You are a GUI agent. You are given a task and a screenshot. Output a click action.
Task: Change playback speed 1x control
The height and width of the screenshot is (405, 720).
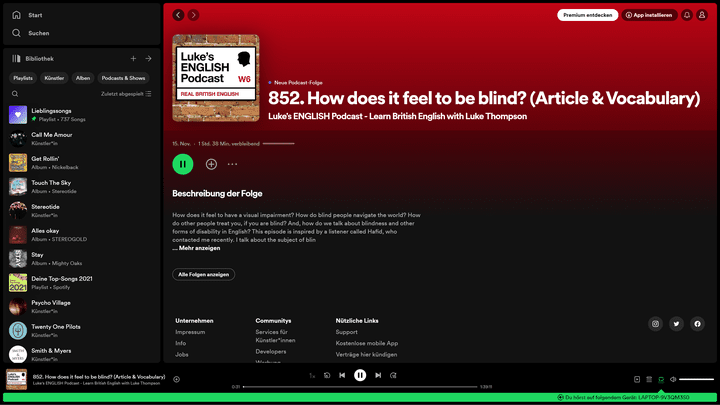pos(312,376)
